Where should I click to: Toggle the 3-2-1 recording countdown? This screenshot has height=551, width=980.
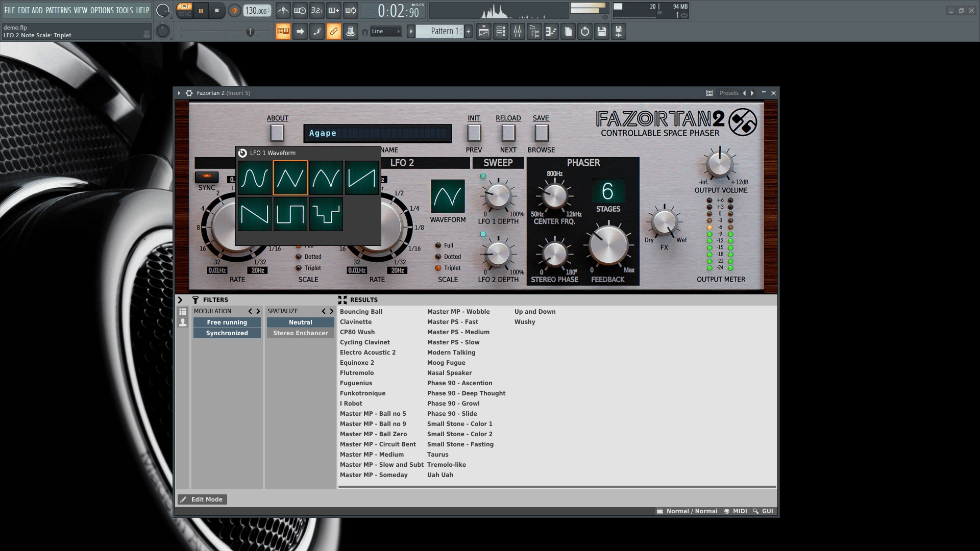[316, 10]
